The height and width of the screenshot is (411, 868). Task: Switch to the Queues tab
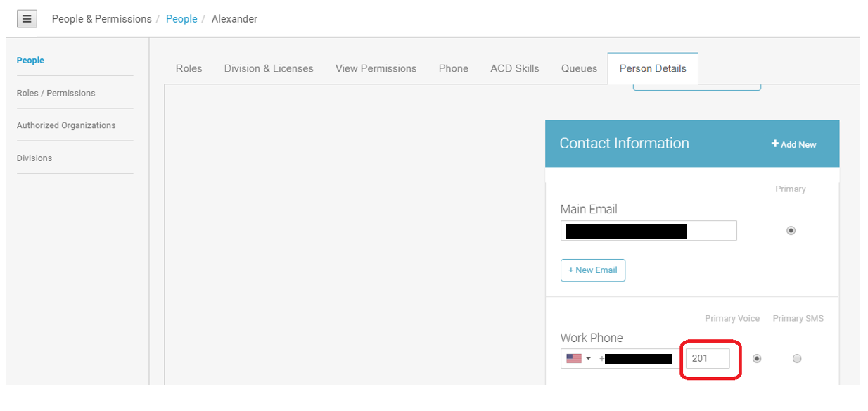[x=579, y=68]
